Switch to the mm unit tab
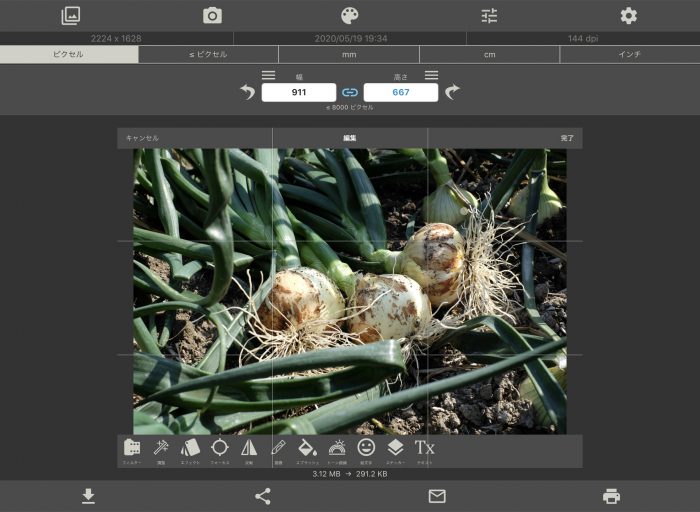The width and height of the screenshot is (700, 512). pos(349,54)
